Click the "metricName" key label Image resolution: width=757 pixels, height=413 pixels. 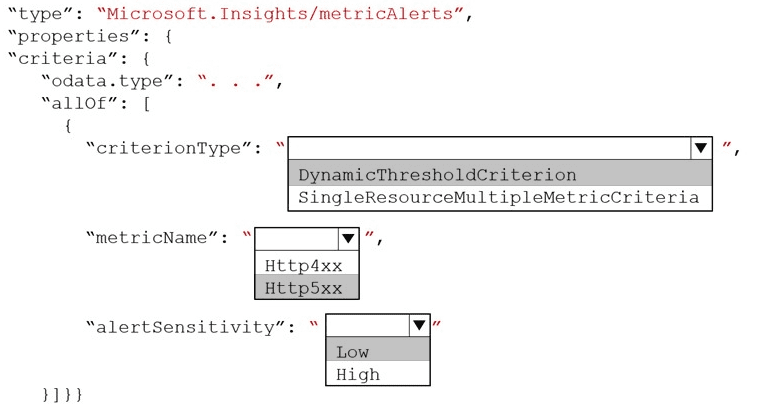[153, 237]
